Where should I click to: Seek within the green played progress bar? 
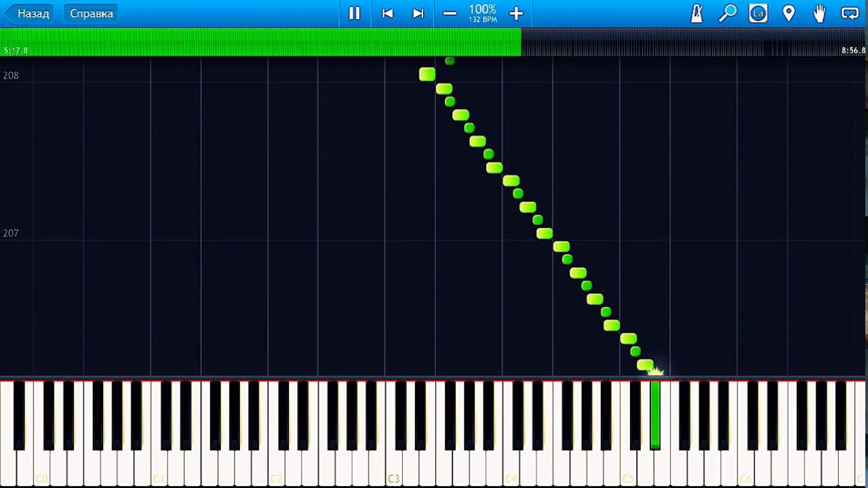point(260,42)
